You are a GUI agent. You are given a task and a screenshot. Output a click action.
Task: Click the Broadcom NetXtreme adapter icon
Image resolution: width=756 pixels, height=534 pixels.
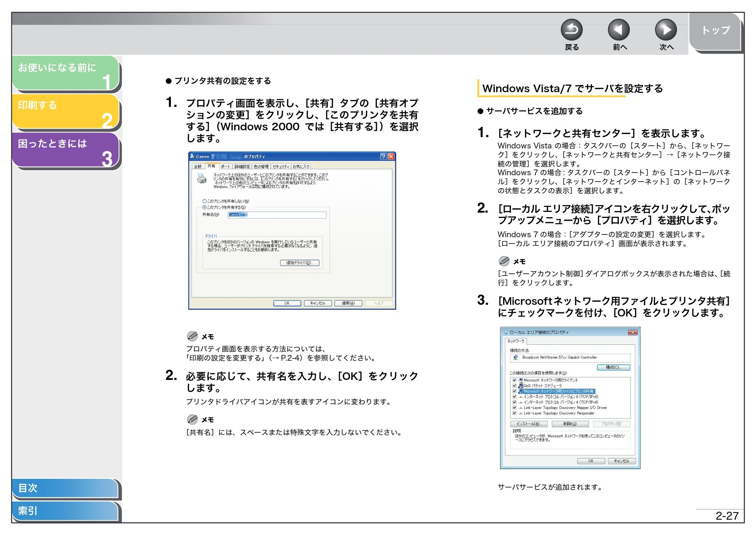pyautogui.click(x=516, y=357)
